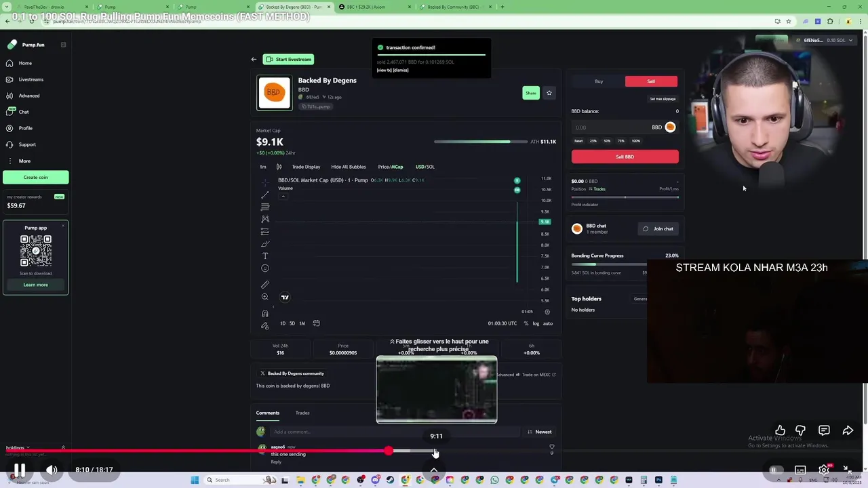Toggle magnet mode on chart

[x=265, y=313]
